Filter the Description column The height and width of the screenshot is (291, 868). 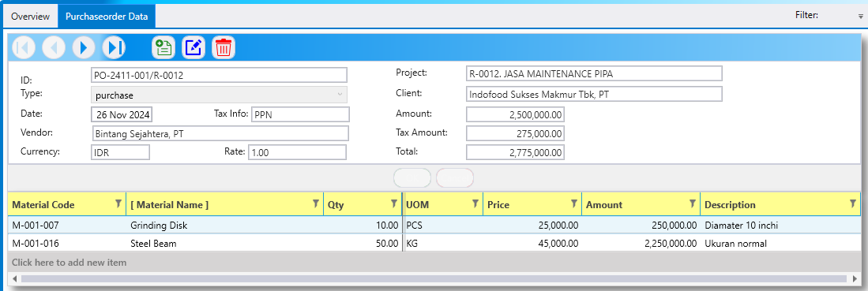point(852,204)
